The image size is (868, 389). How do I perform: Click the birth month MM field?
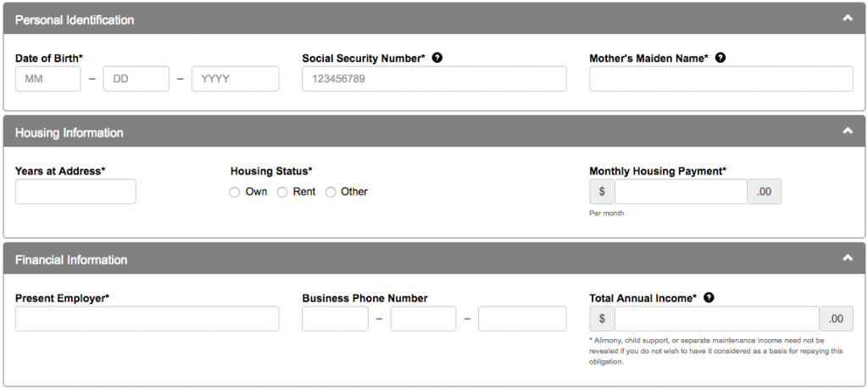coord(48,79)
